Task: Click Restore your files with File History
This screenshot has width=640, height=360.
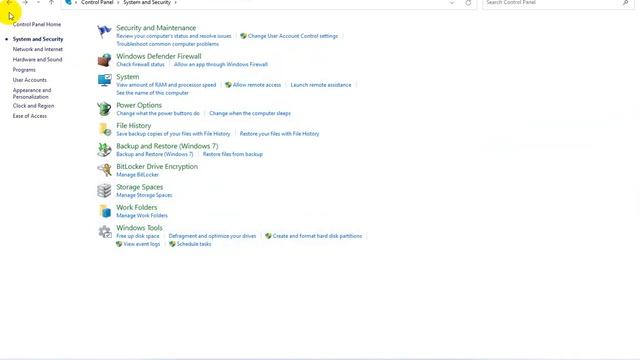Action: pyautogui.click(x=280, y=134)
